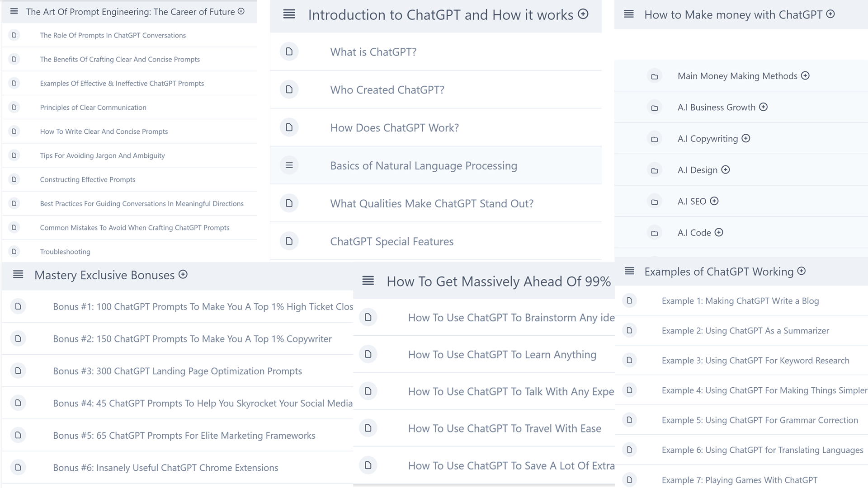Open 'Example 2: Using ChatGPT As a Summarizer'
This screenshot has width=868, height=488.
tap(745, 330)
